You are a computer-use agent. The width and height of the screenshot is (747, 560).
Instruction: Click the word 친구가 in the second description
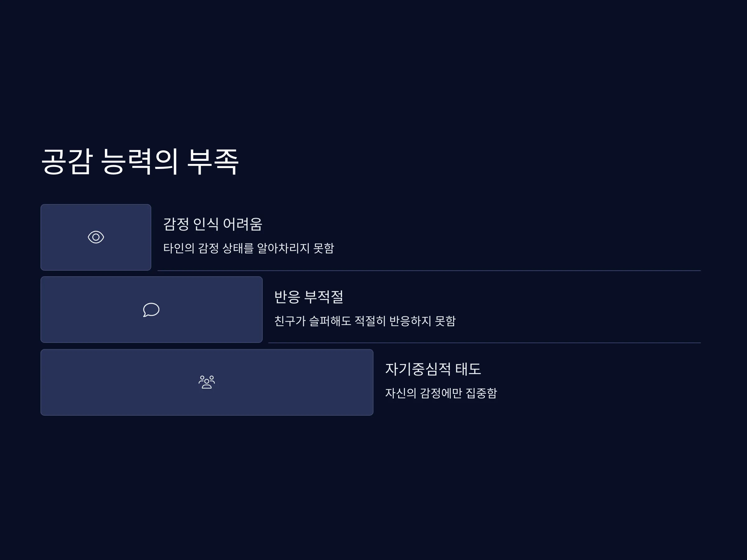(290, 321)
